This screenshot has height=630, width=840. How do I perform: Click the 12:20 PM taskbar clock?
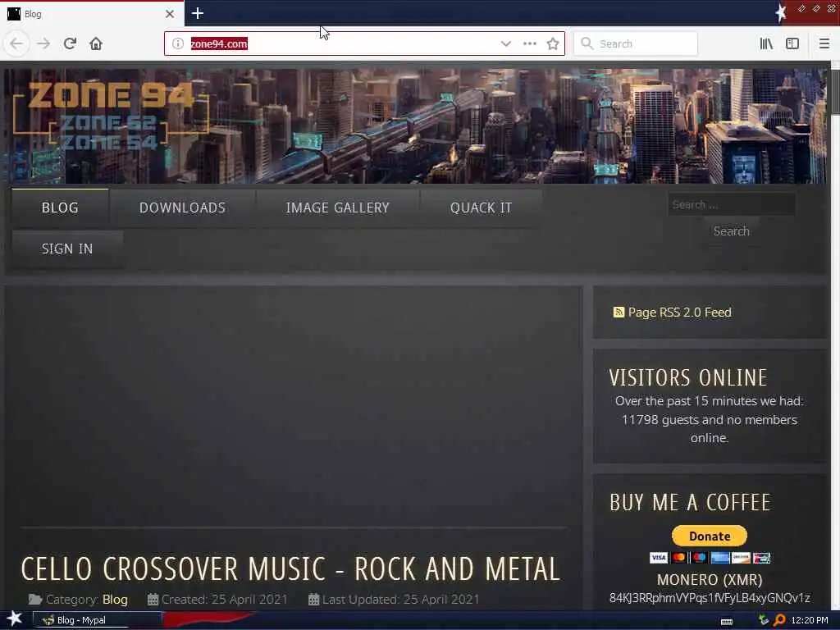[810, 620]
